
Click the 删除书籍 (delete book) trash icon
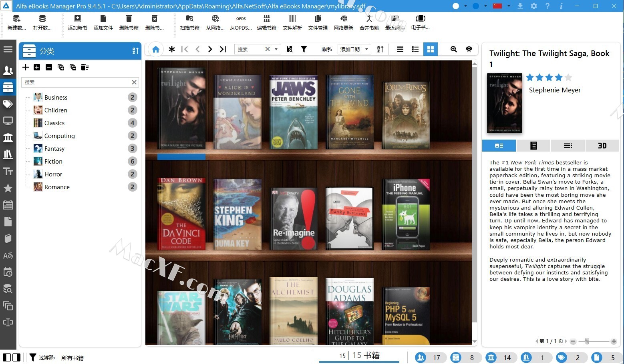pos(129,19)
